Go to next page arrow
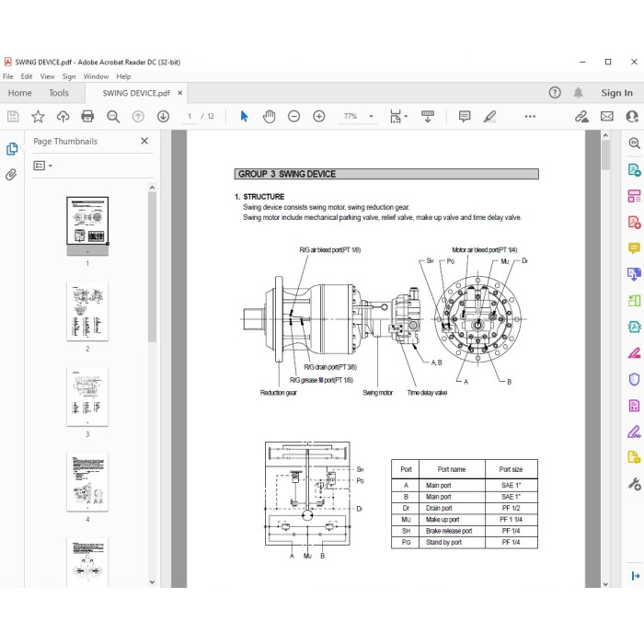This screenshot has height=644, width=644. pos(163,117)
